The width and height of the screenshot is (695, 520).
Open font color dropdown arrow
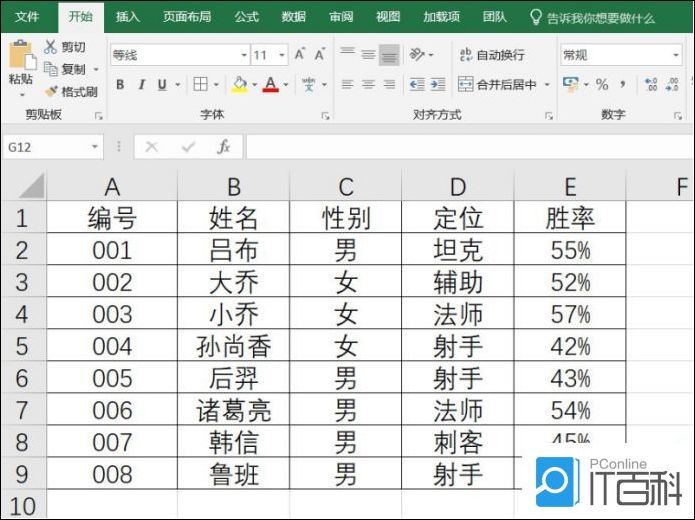(286, 84)
